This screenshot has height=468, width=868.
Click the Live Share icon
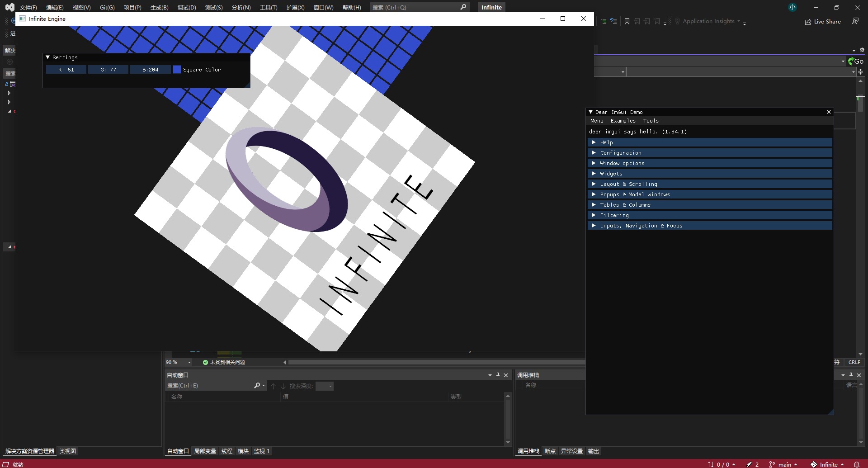808,22
